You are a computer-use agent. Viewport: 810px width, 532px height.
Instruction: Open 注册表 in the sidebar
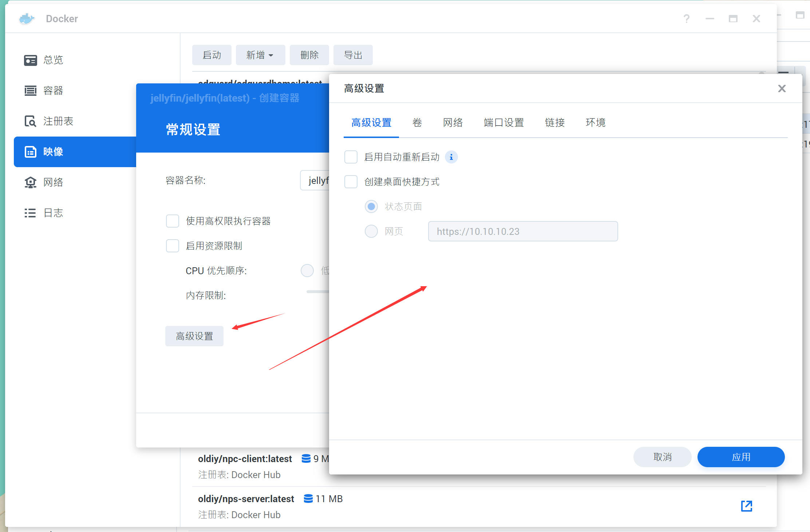[58, 121]
